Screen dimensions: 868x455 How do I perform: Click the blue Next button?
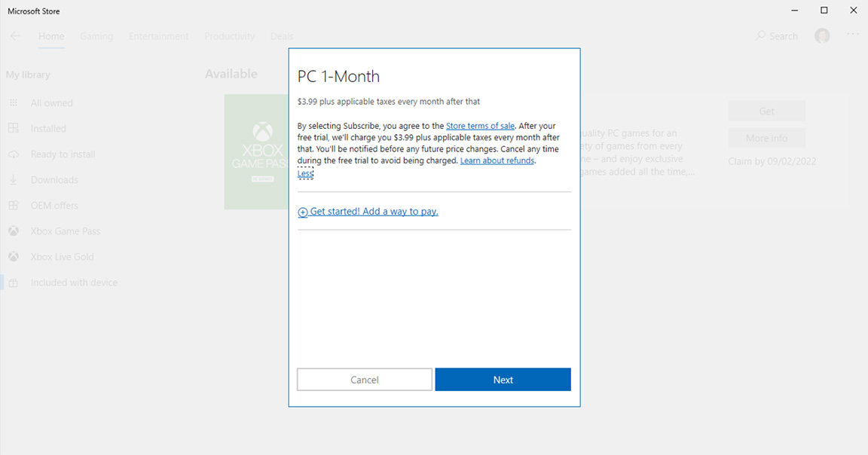(503, 380)
